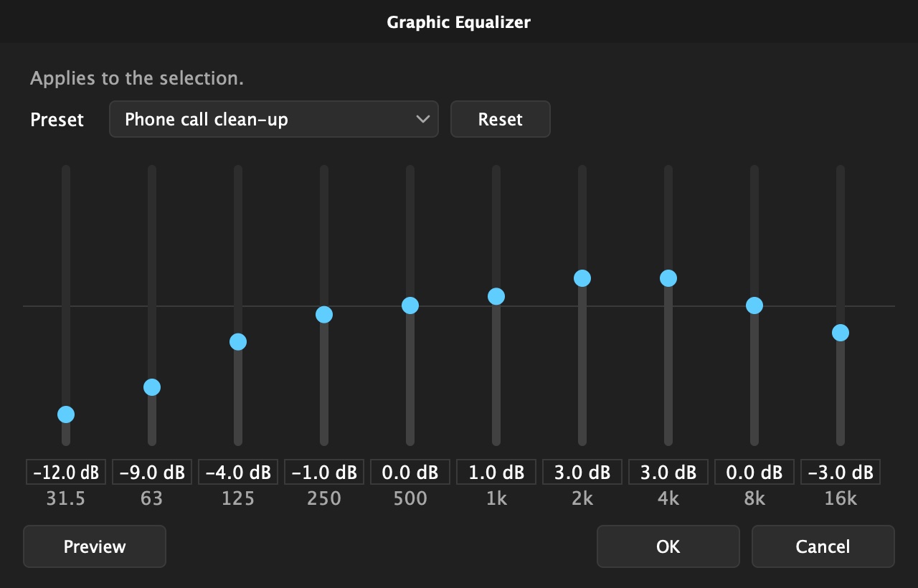918x588 pixels.
Task: Click the '1k' frequency label
Action: tap(496, 498)
